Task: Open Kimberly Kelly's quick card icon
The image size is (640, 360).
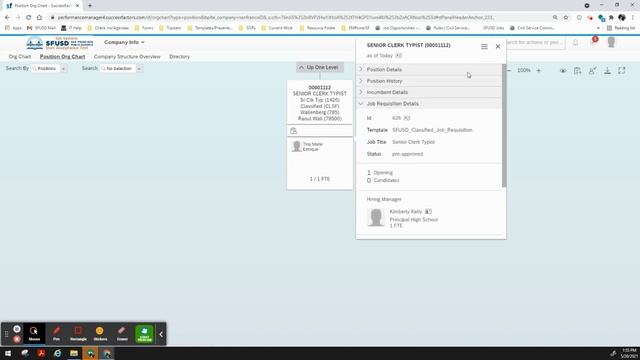Action: 428,211
